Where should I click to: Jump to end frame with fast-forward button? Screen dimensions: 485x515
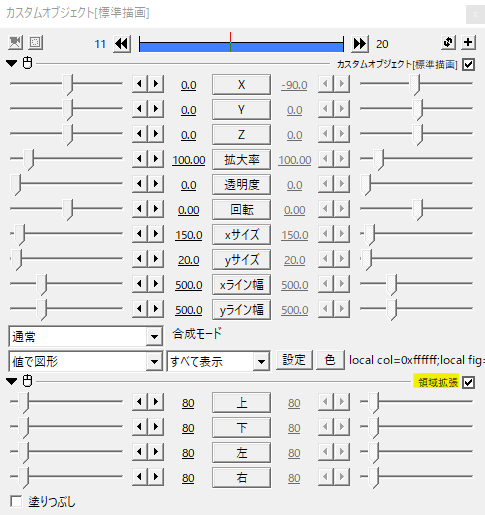(360, 44)
